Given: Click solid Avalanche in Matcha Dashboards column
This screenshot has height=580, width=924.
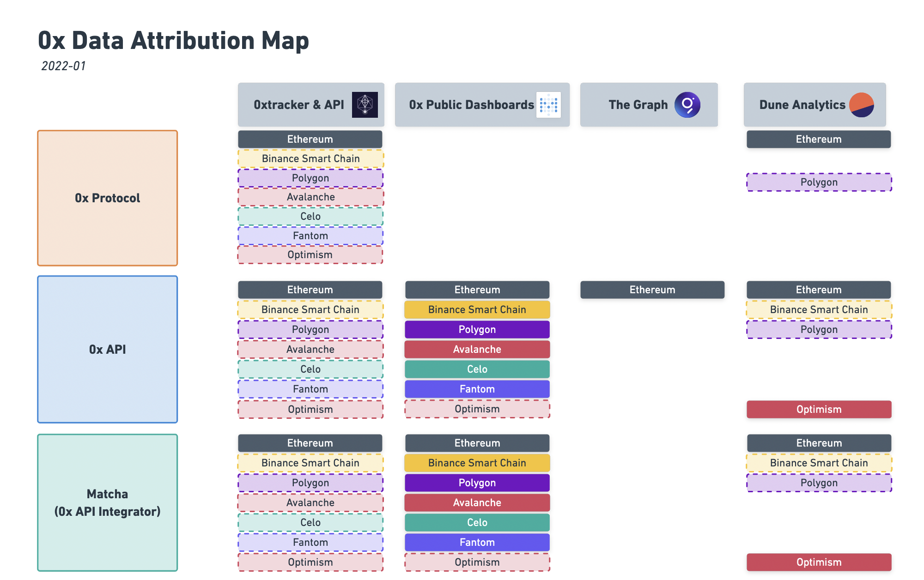Looking at the screenshot, I should (x=477, y=503).
